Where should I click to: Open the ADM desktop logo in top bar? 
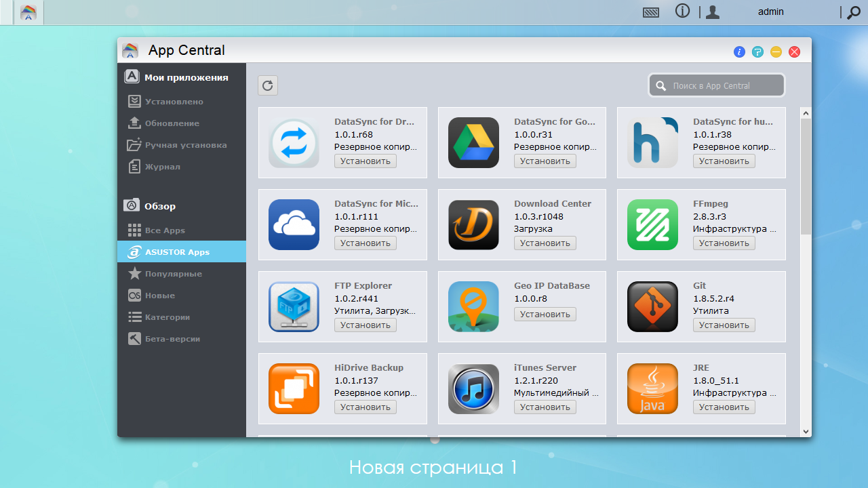28,12
